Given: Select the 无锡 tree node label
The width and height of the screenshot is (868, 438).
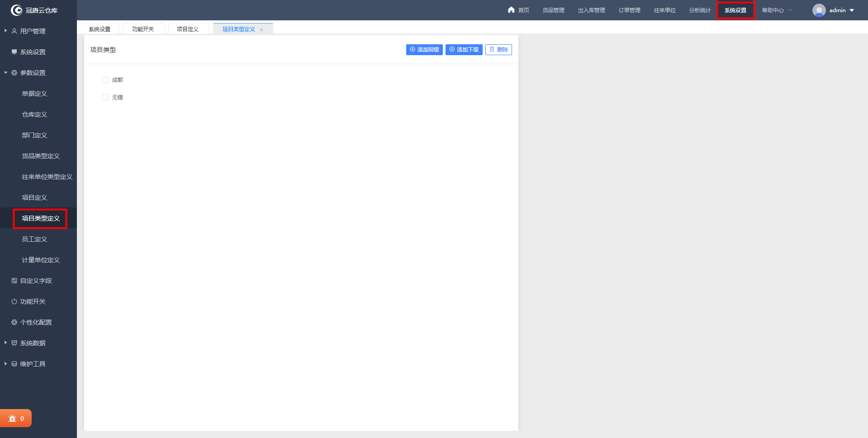Looking at the screenshot, I should coord(118,97).
